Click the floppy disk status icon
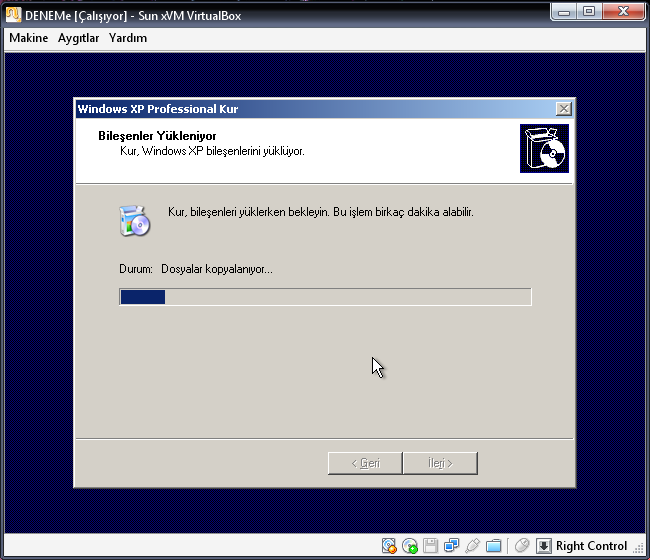The image size is (650, 560). point(430,546)
